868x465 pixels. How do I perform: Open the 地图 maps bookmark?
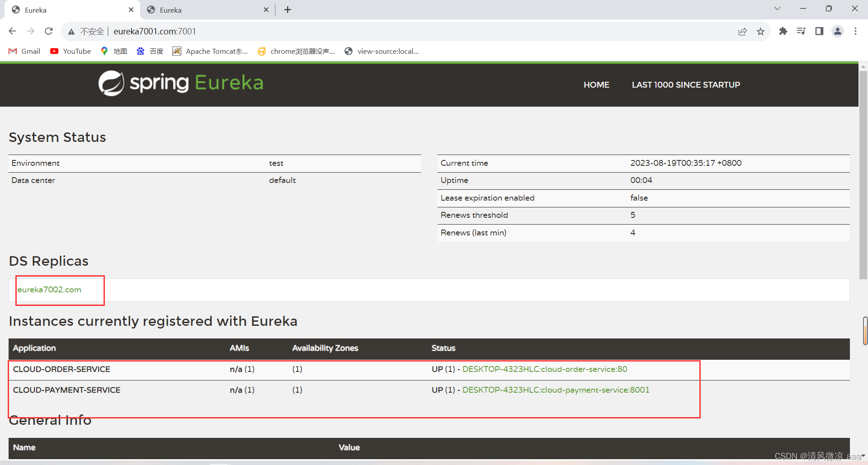[x=114, y=51]
